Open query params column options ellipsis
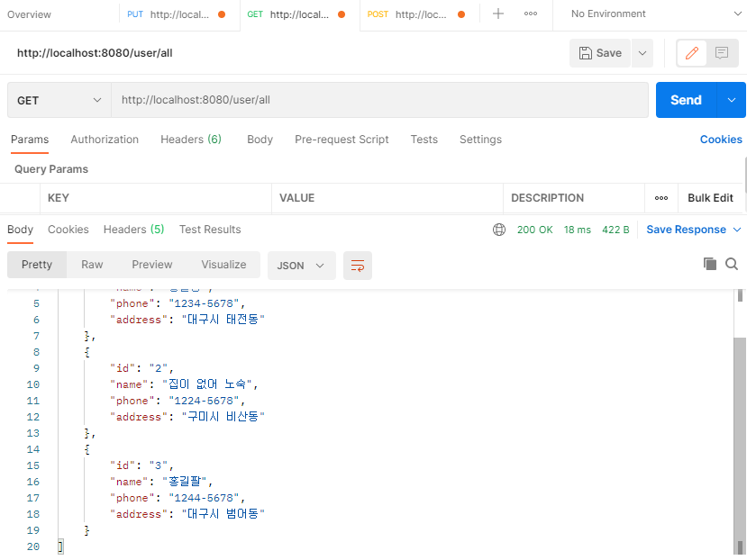This screenshot has height=560, width=747. (x=660, y=198)
